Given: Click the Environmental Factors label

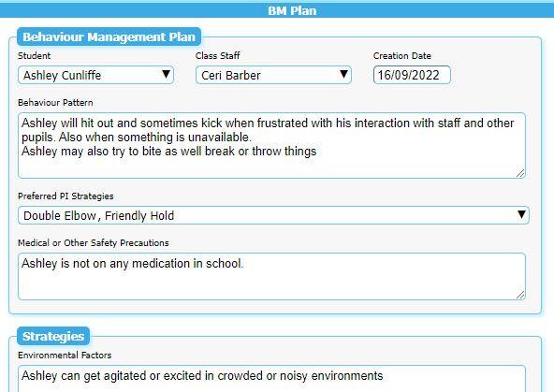Looking at the screenshot, I should tap(65, 356).
